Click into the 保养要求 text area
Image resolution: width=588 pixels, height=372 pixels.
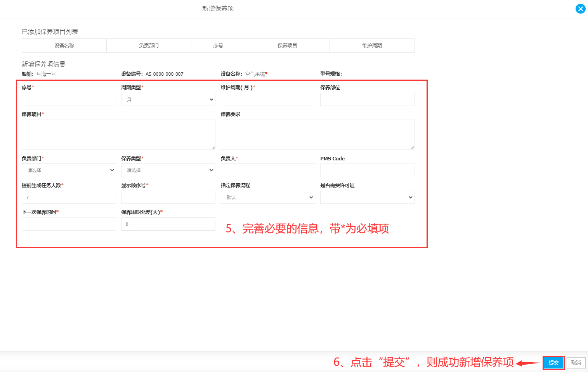[317, 135]
